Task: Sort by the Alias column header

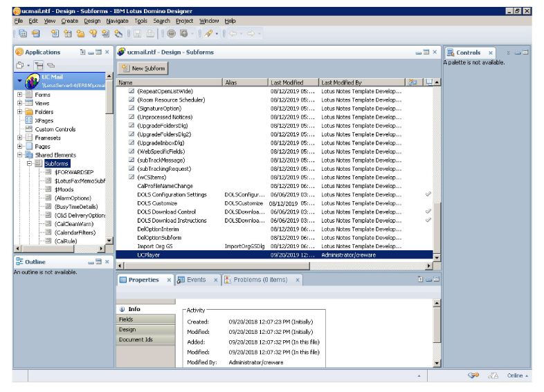Action: [245, 82]
